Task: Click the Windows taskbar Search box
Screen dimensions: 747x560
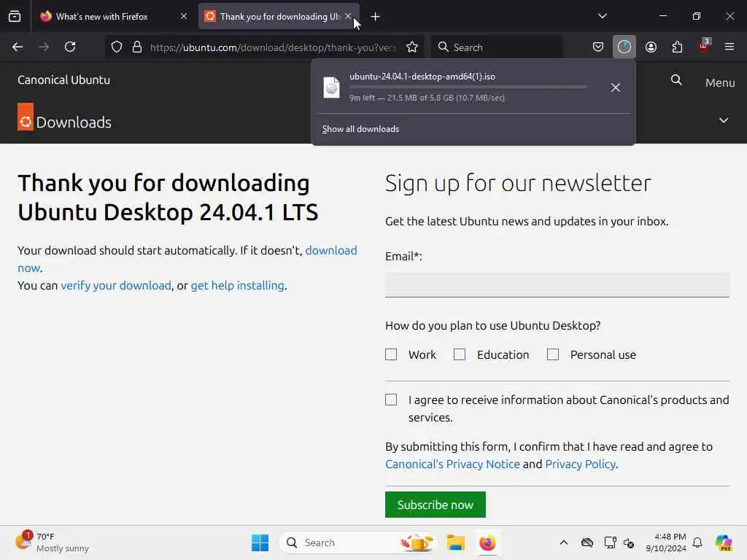Action: click(x=358, y=542)
